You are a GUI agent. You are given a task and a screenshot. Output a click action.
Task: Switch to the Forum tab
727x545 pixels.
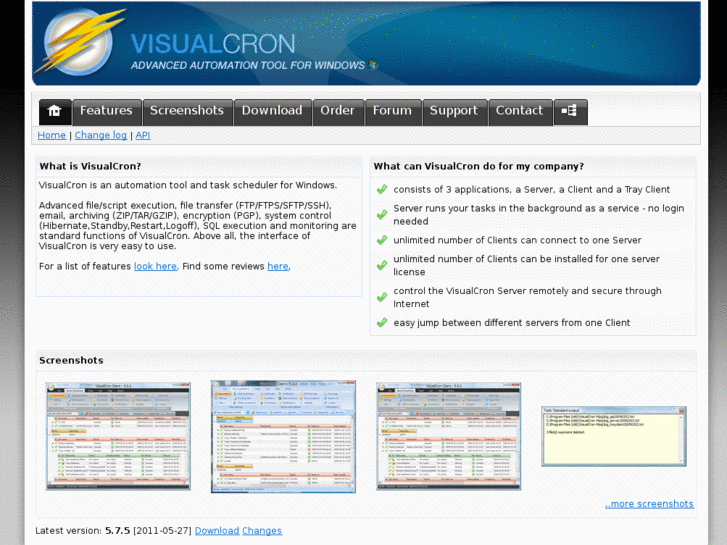[x=393, y=112]
